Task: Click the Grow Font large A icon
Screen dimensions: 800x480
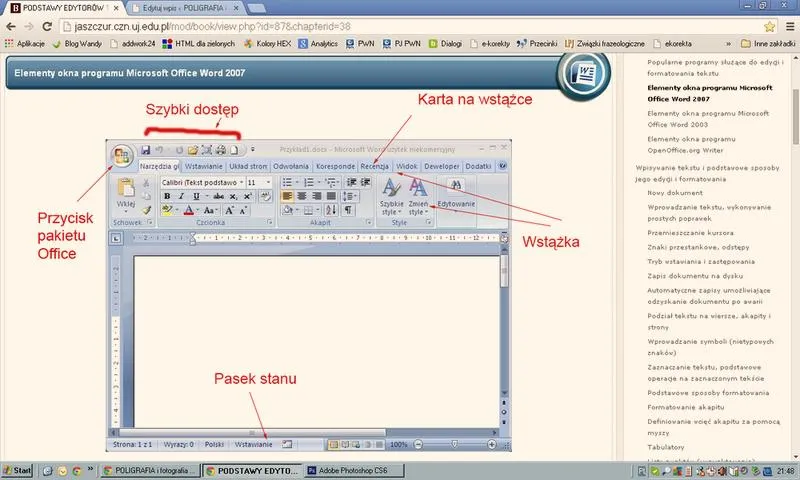Action: pyautogui.click(x=229, y=210)
